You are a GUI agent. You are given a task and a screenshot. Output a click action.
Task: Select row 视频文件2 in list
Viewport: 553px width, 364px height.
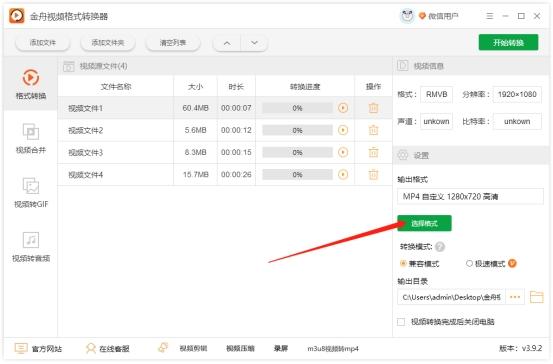click(x=225, y=130)
